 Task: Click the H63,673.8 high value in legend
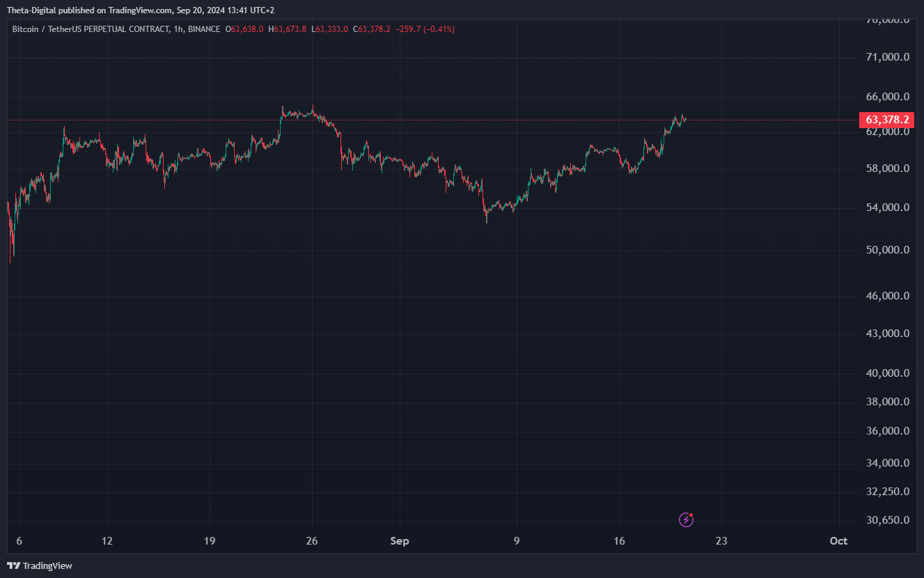pyautogui.click(x=288, y=29)
